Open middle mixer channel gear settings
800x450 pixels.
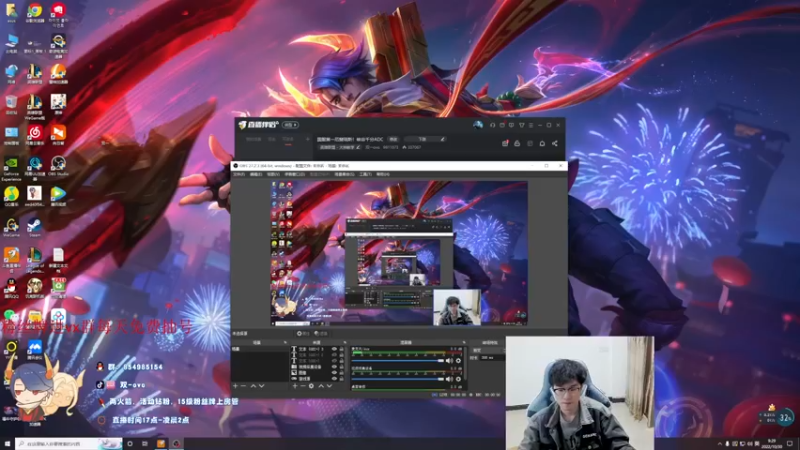pos(458,379)
